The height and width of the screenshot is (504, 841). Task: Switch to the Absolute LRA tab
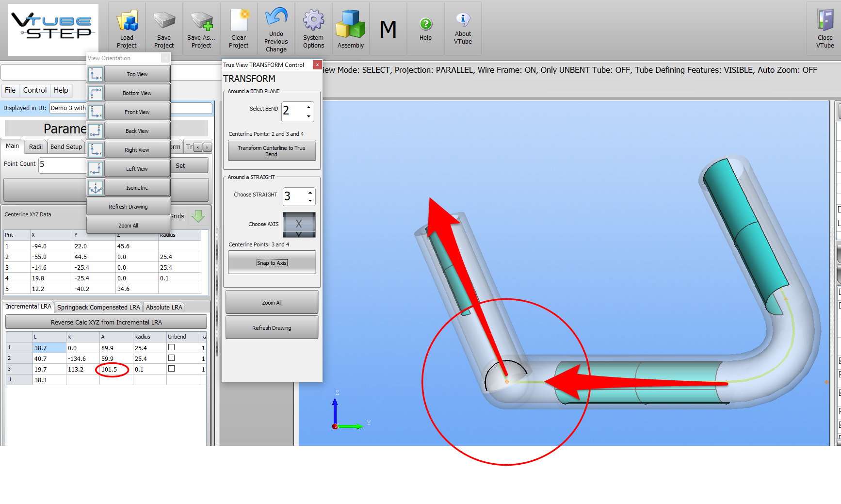(164, 308)
